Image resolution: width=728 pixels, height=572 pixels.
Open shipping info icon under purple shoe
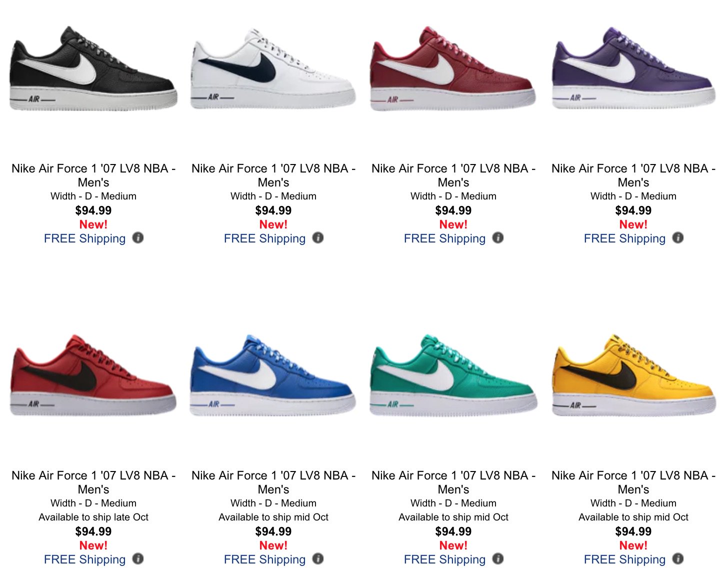pyautogui.click(x=678, y=238)
